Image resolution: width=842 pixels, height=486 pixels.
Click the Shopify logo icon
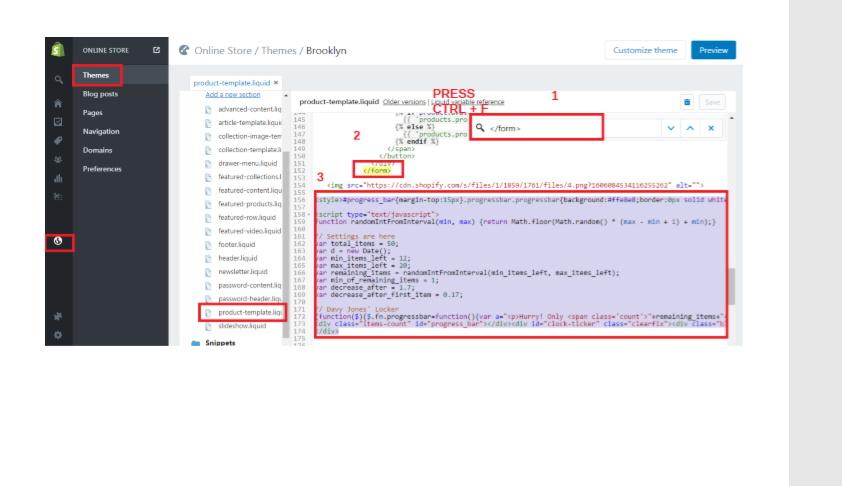point(58,49)
